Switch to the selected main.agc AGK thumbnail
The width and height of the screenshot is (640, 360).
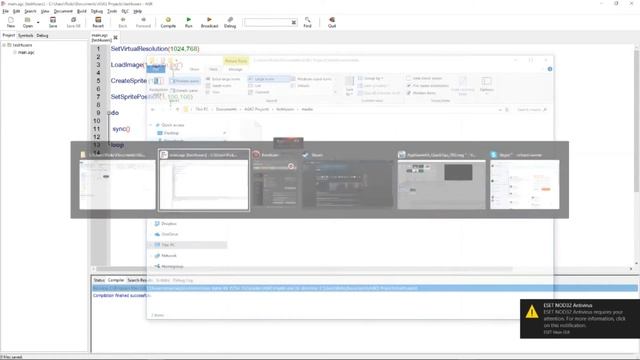(204, 180)
